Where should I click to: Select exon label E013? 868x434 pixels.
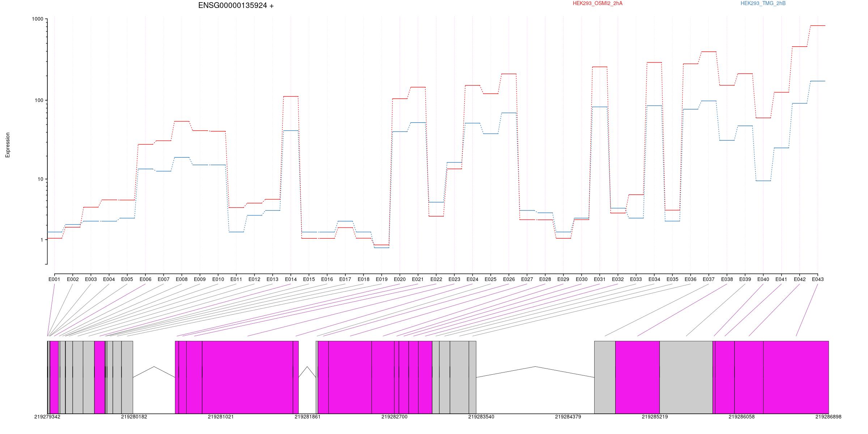(272, 279)
